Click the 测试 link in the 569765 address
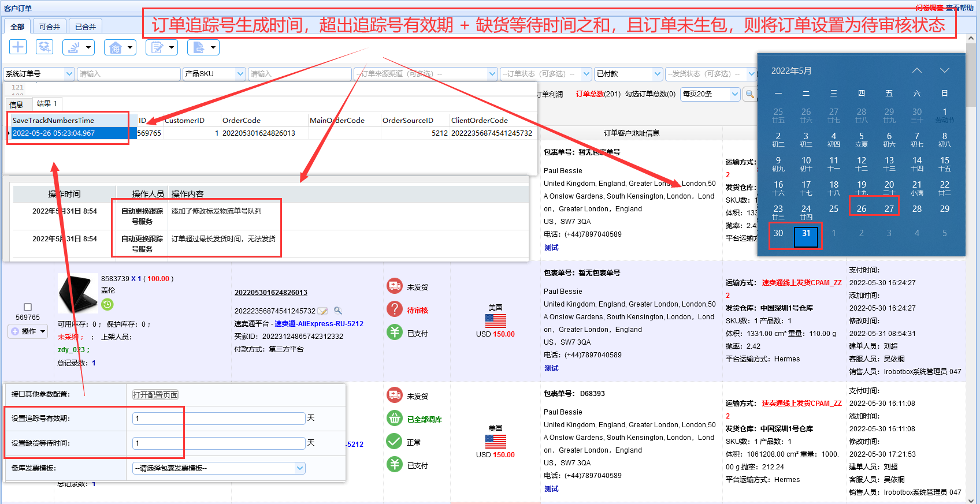This screenshot has height=504, width=980. 551,368
